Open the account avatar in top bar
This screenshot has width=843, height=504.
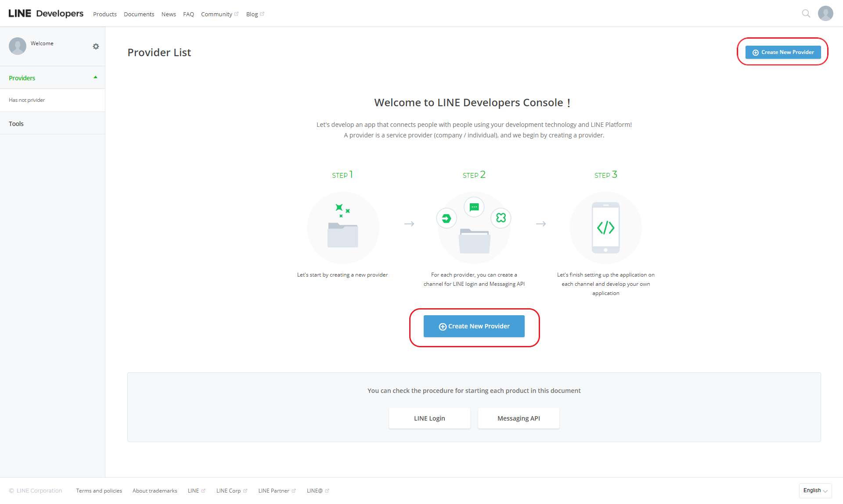[x=825, y=14]
